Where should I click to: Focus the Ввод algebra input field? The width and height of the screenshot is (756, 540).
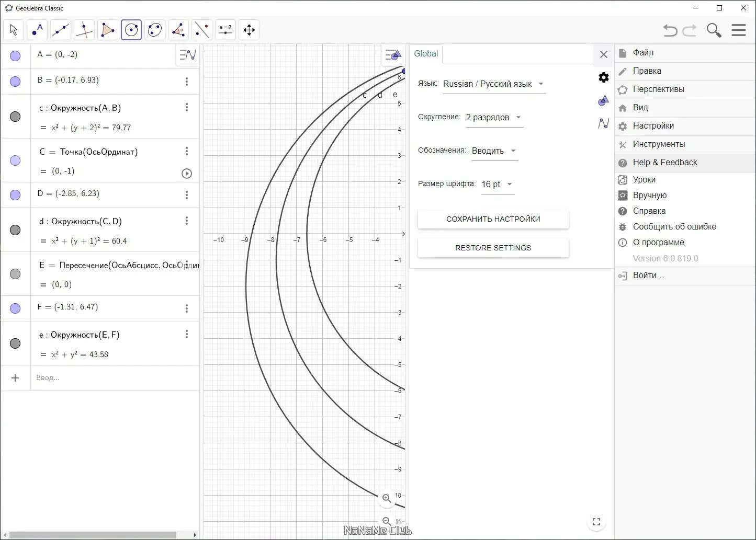[115, 378]
